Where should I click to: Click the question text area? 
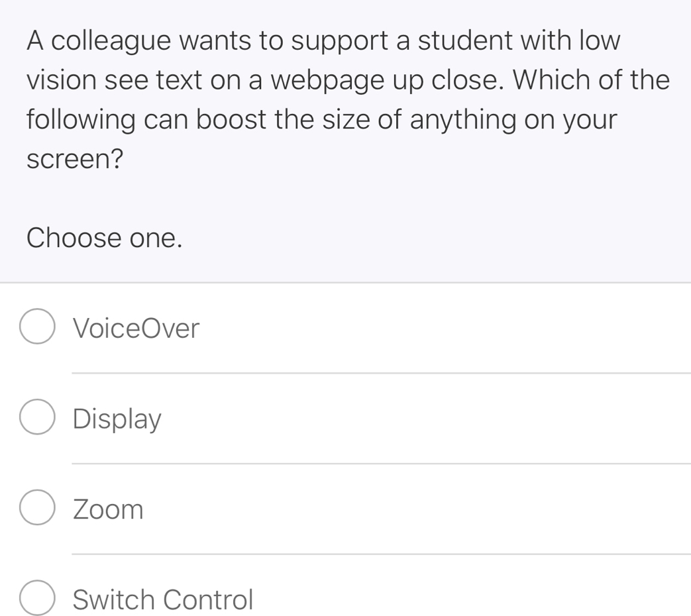(331, 99)
